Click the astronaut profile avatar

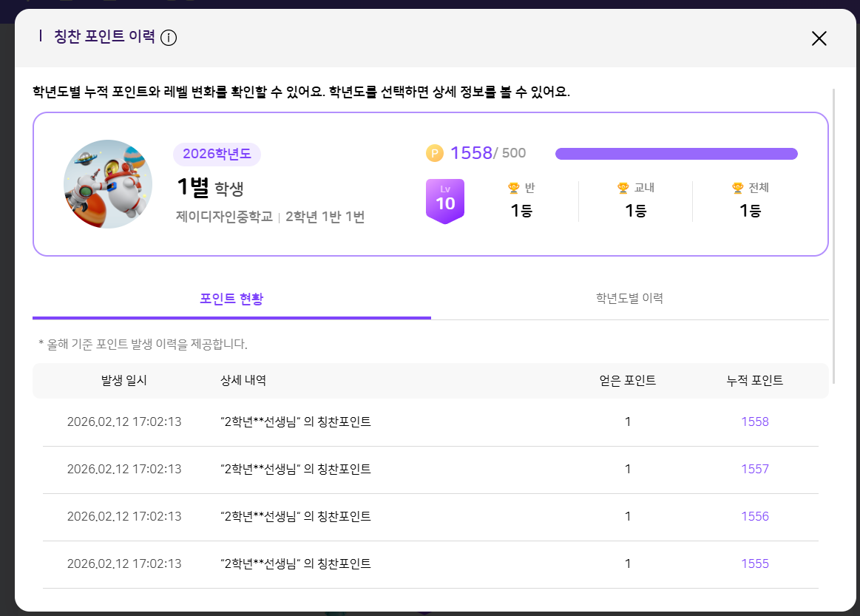(x=108, y=184)
